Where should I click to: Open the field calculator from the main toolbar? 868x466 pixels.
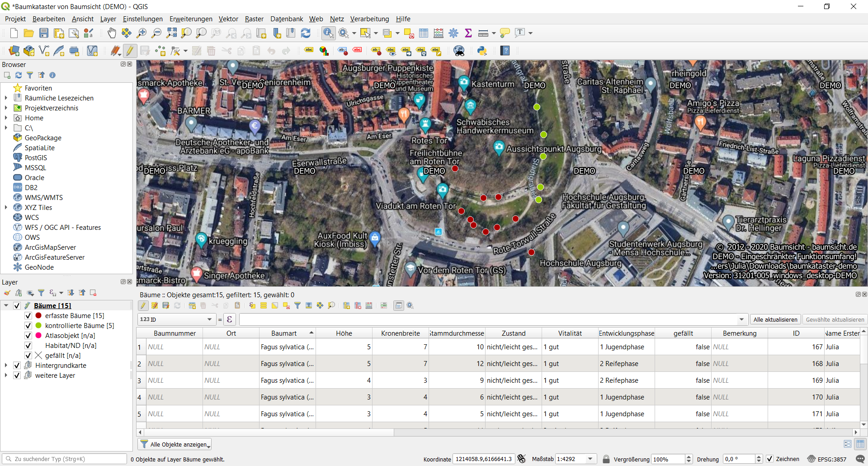(x=439, y=33)
